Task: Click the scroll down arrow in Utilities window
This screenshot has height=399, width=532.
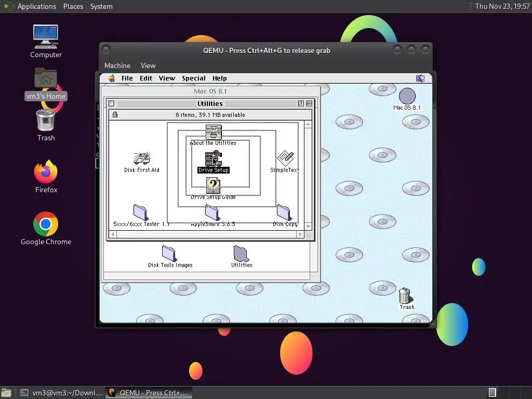Action: click(x=308, y=227)
